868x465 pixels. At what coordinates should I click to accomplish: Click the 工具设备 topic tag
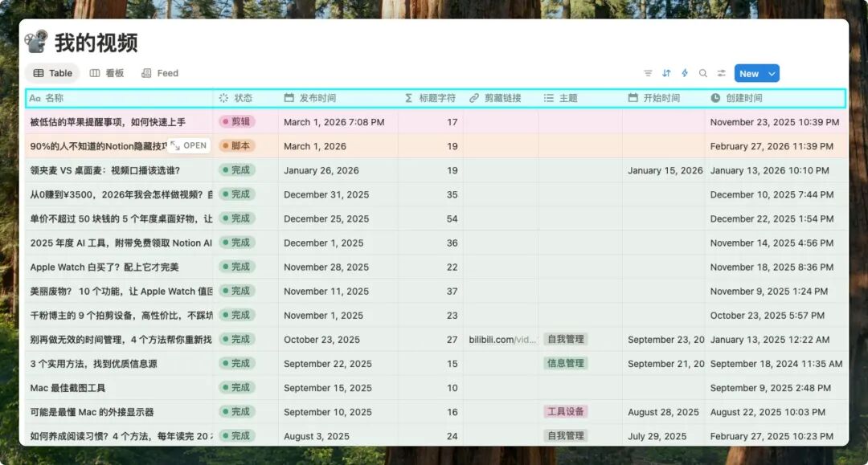[566, 412]
